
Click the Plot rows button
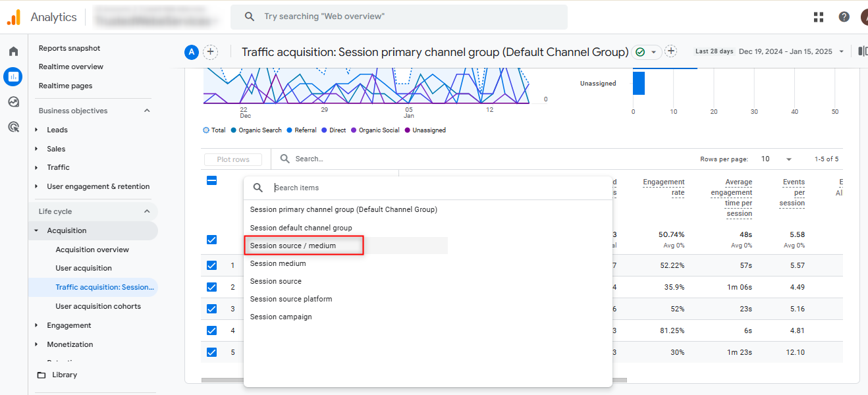(233, 159)
